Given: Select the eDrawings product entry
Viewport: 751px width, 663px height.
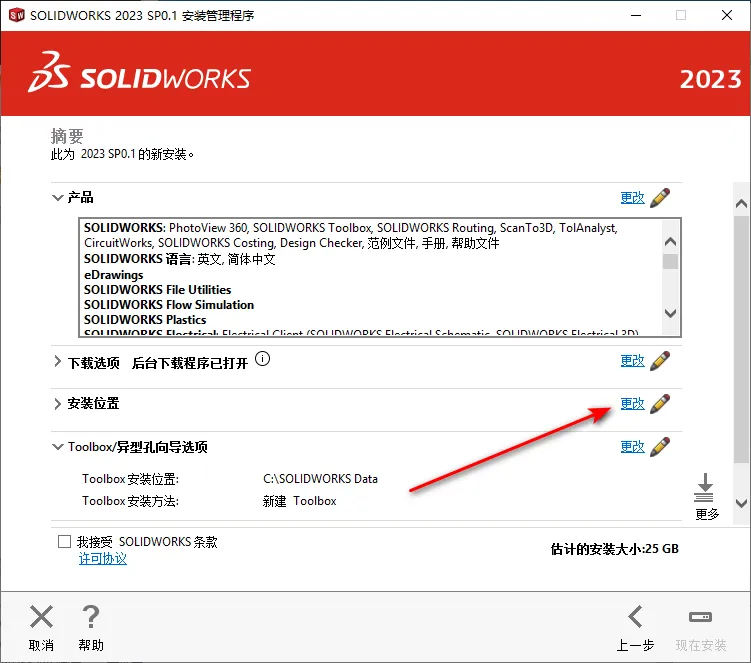Looking at the screenshot, I should [114, 275].
